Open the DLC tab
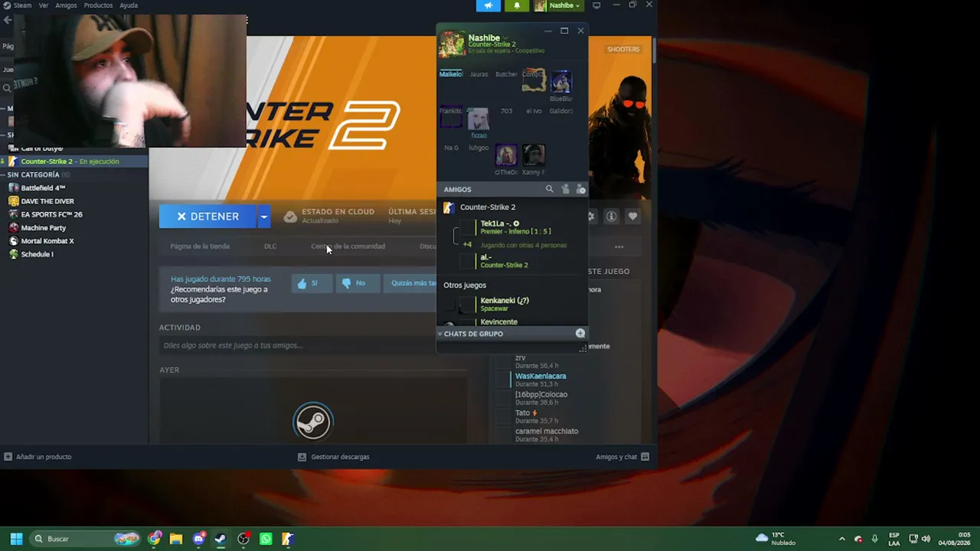Viewport: 980px width, 551px height. click(x=270, y=246)
